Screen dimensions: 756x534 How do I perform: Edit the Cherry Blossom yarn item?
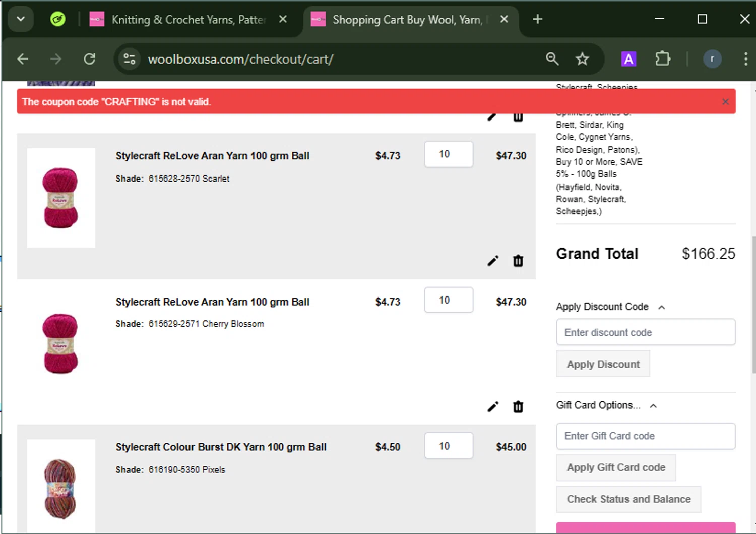[493, 406]
